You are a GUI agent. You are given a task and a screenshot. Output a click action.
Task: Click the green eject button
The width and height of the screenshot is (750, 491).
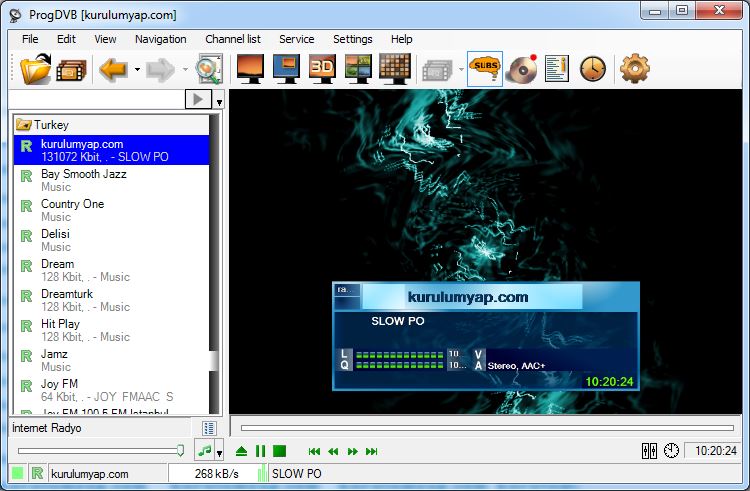coord(242,451)
